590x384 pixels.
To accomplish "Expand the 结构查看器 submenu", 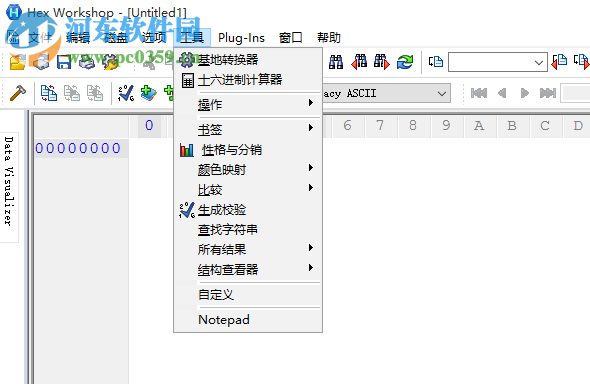I will click(x=248, y=269).
